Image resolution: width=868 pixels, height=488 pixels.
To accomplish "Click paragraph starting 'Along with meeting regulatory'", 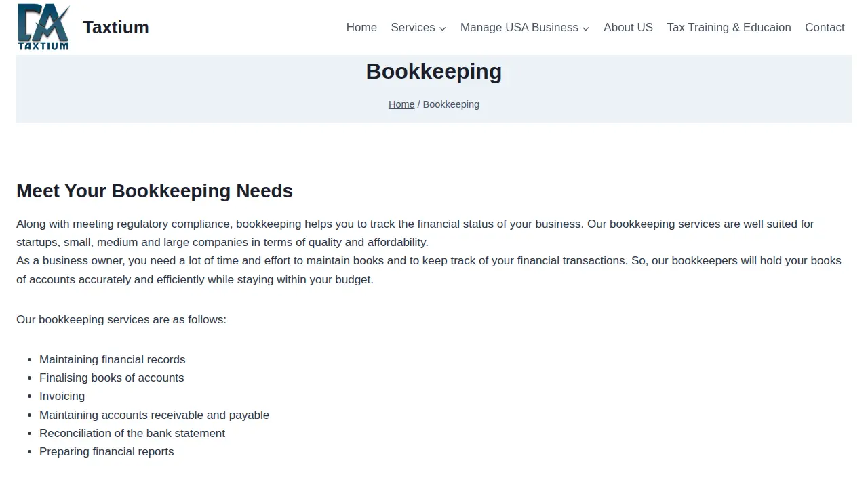I will click(x=415, y=233).
